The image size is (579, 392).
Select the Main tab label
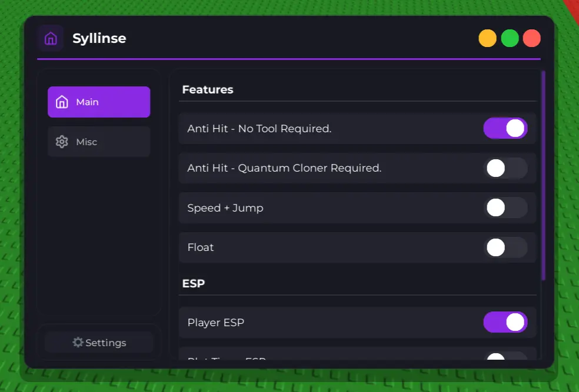(x=87, y=102)
